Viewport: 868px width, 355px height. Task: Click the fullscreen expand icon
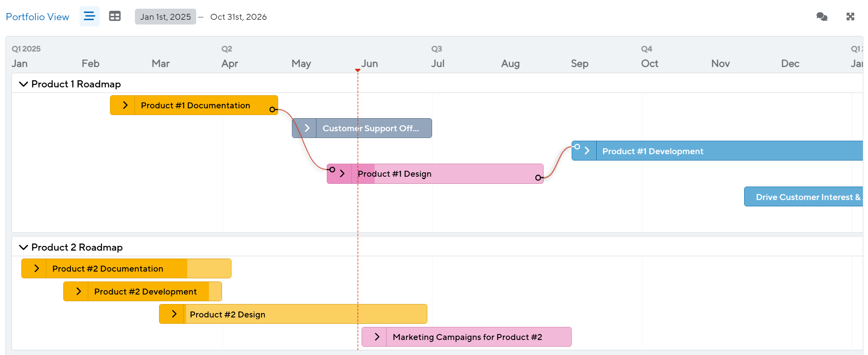click(x=850, y=17)
